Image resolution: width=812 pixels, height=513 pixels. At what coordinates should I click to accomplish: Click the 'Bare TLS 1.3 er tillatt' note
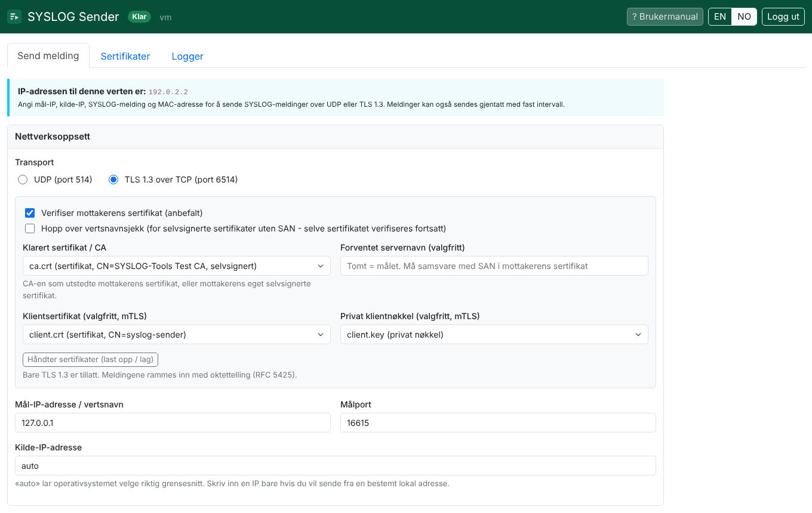coord(160,375)
